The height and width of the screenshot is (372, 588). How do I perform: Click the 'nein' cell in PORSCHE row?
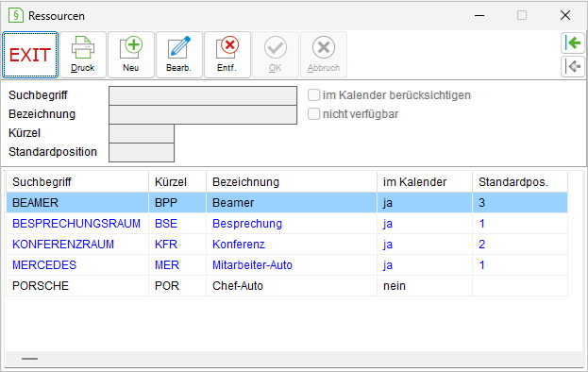pyautogui.click(x=425, y=286)
